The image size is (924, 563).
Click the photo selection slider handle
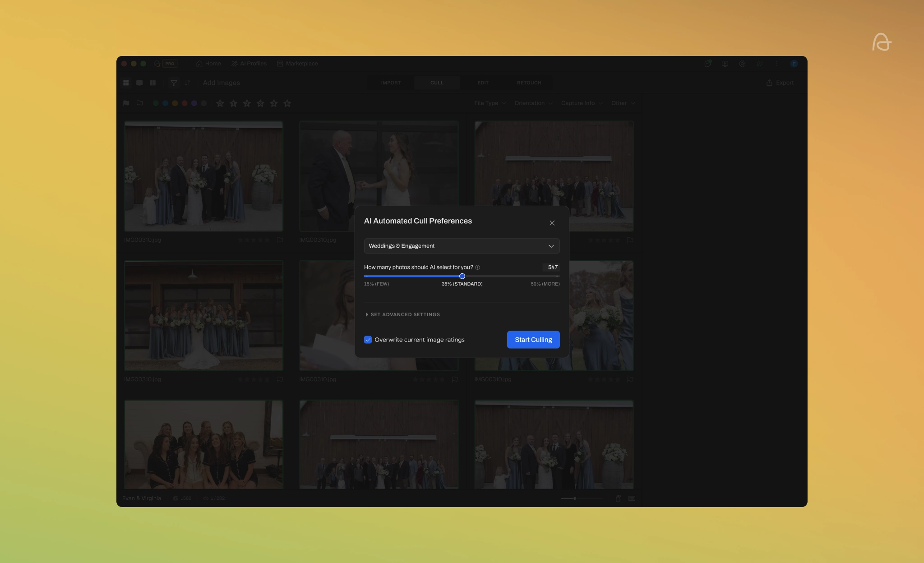pyautogui.click(x=462, y=276)
